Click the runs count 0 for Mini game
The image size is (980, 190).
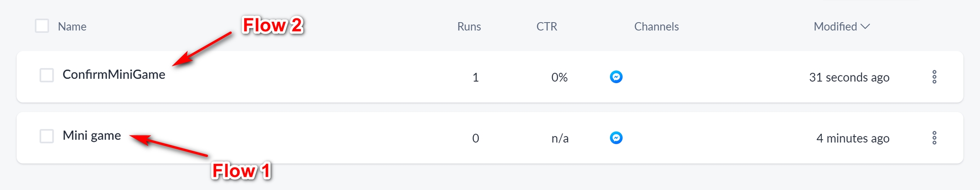476,138
